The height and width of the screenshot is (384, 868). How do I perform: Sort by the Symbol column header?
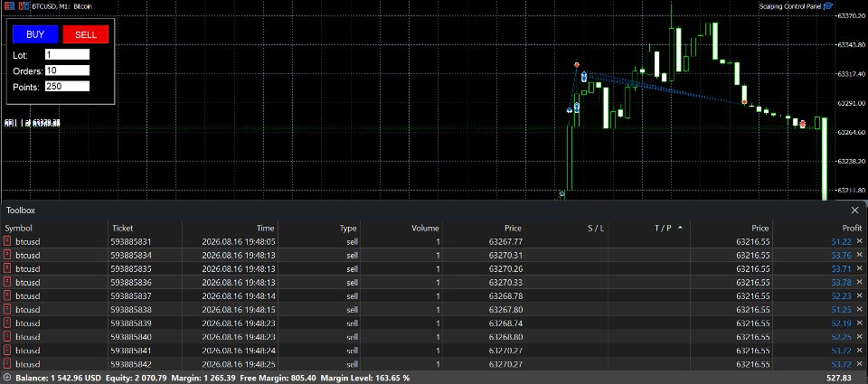coord(19,228)
